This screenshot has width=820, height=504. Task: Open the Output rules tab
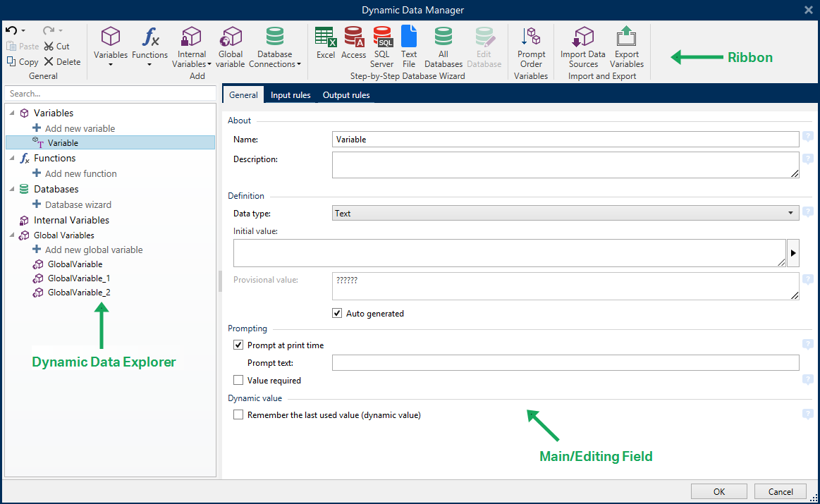(x=345, y=95)
